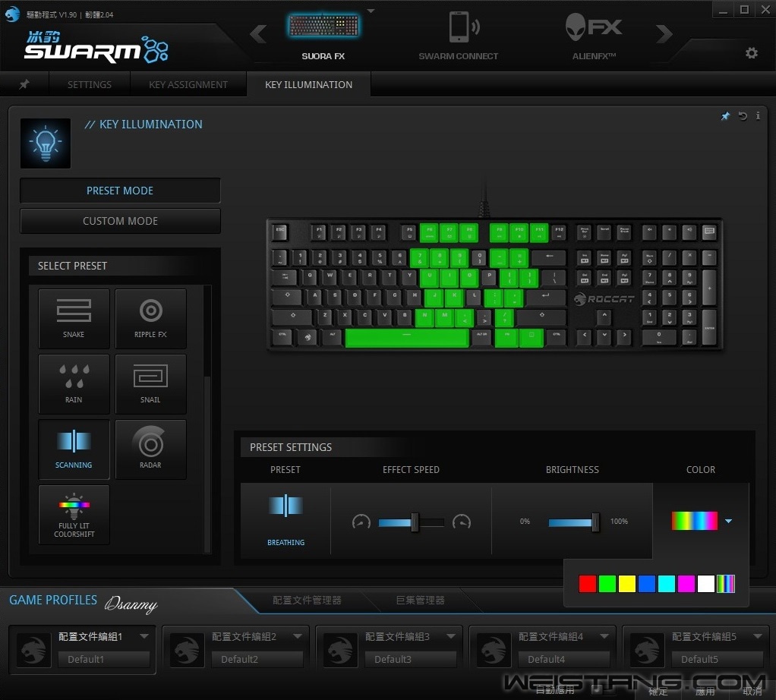Open Swarm Connect phone module
This screenshot has width=776, height=700.
coord(459,35)
